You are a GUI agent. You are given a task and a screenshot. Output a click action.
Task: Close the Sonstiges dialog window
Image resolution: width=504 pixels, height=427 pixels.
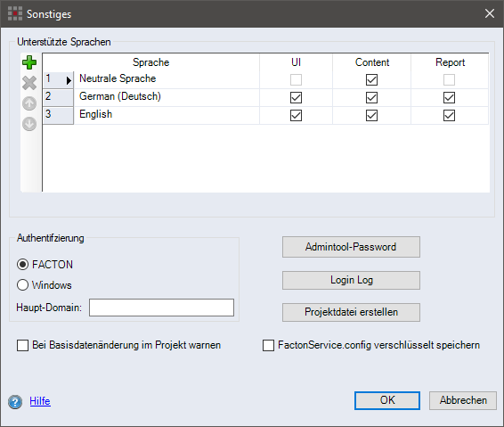tap(490, 13)
